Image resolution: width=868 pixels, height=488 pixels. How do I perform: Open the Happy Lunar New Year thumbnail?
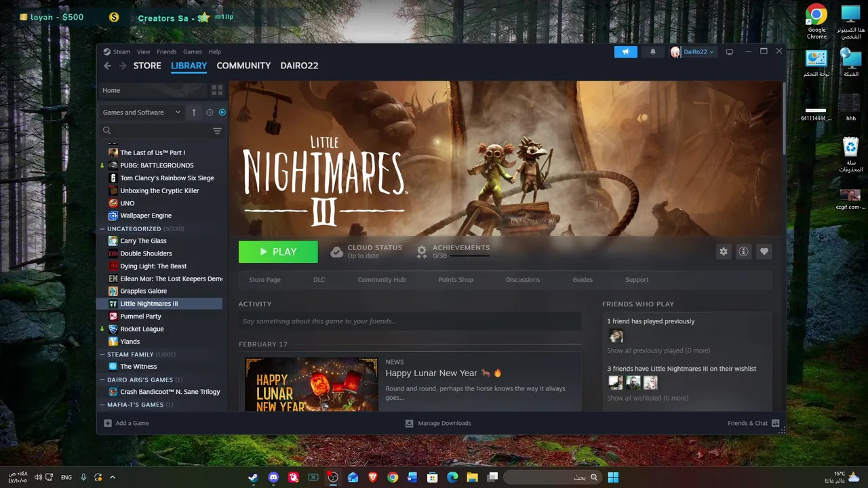[311, 384]
